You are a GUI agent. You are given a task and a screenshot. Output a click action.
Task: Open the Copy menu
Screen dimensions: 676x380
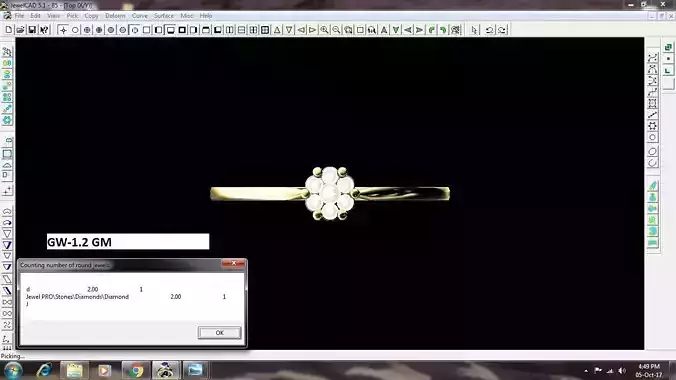[91, 16]
